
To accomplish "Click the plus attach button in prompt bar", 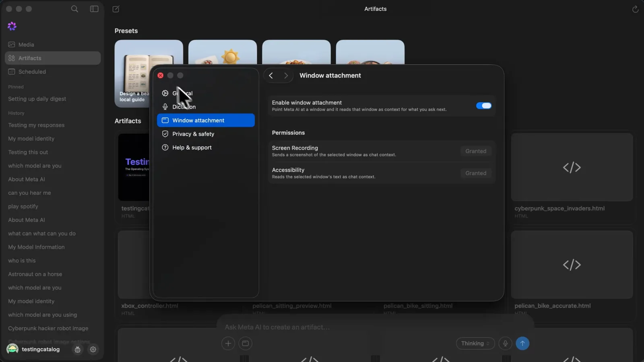I will pos(228,343).
